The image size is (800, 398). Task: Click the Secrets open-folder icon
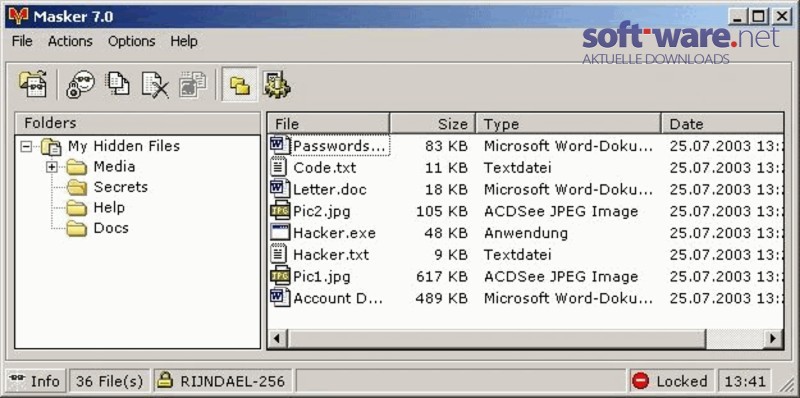point(77,187)
